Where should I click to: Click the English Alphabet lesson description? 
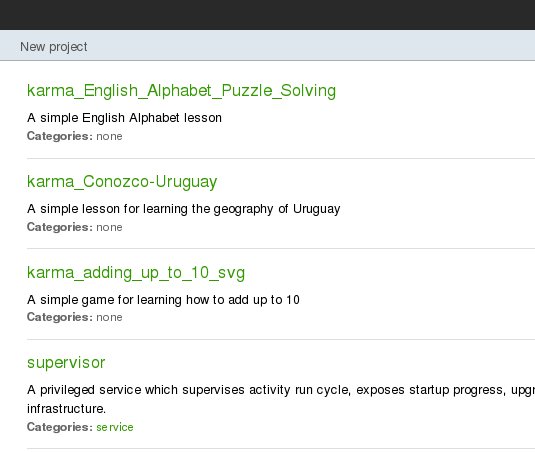124,118
